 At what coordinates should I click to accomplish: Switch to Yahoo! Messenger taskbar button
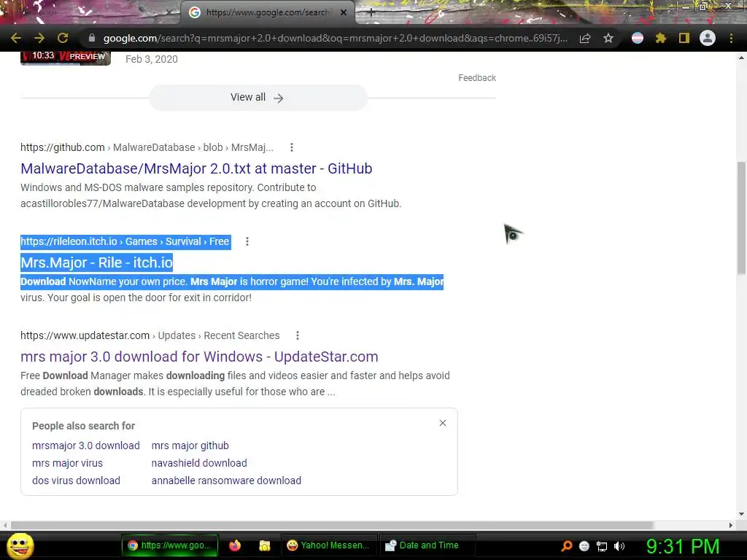coord(329,545)
